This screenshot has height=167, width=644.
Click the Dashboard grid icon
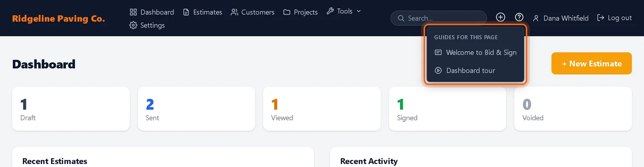coord(133,12)
